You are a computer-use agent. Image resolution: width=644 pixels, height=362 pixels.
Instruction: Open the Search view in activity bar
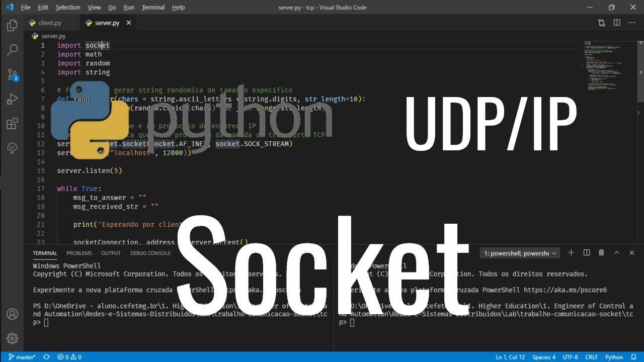point(12,50)
